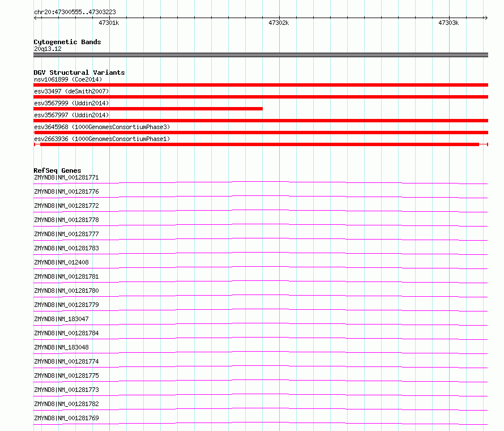Select the Cytogenetic Bands track title
Screen dimensions: 504x431
tap(67, 42)
